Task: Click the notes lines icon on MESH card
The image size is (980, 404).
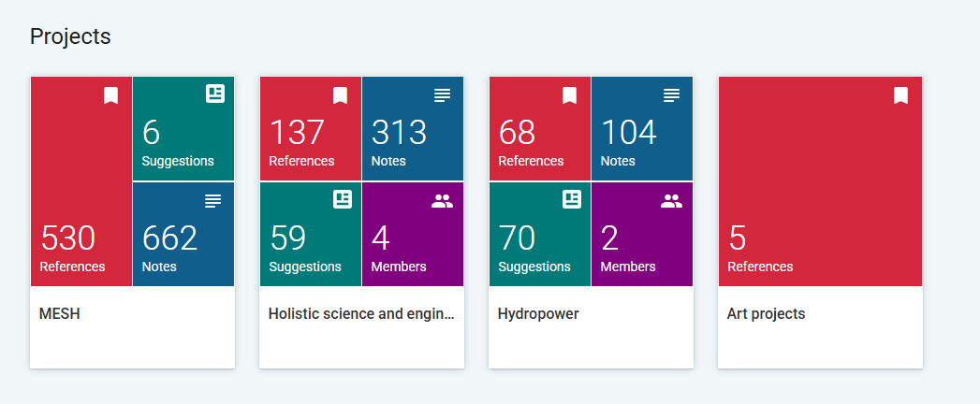Action: pos(213,201)
